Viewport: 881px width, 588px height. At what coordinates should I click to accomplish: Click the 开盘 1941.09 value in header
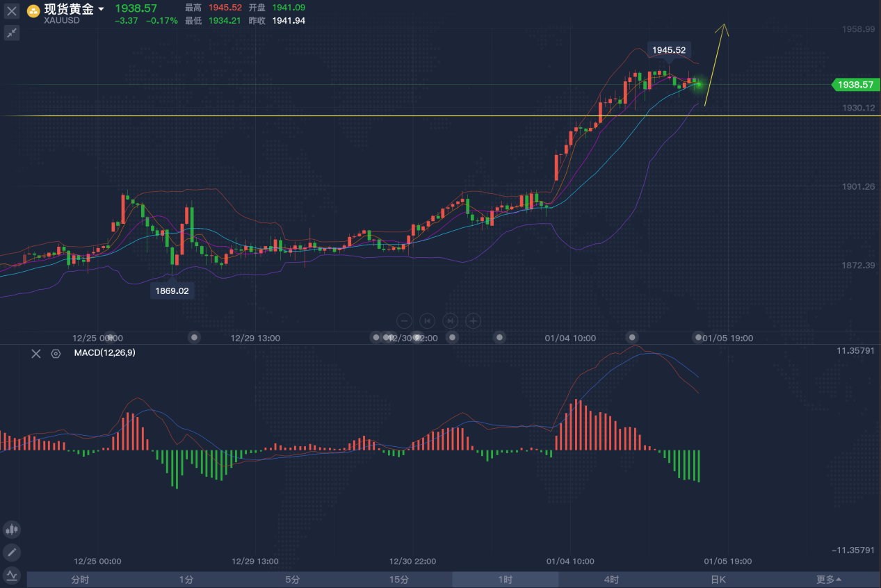click(x=289, y=8)
